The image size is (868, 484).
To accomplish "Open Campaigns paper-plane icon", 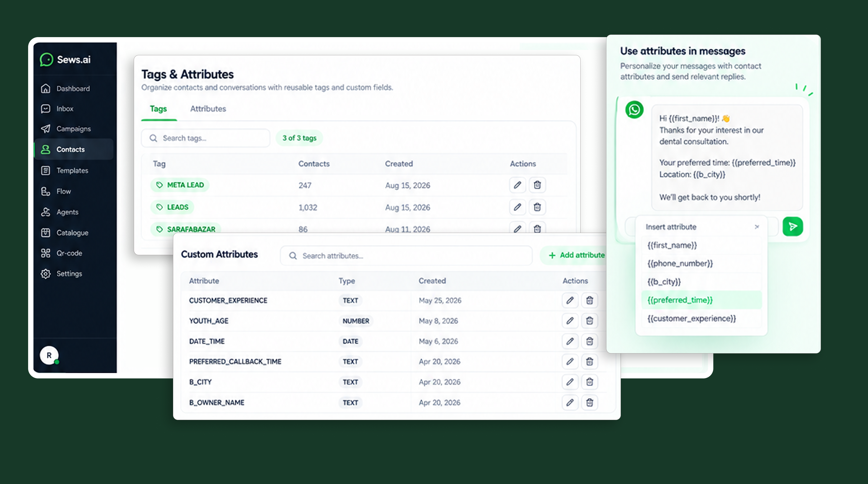I will pos(46,129).
